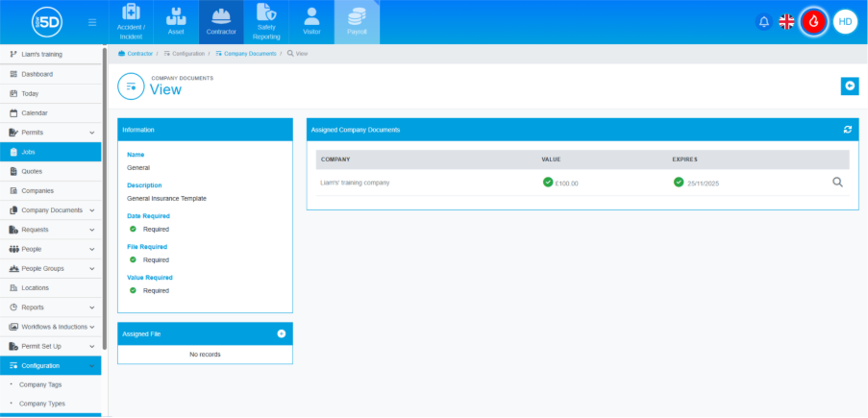The height and width of the screenshot is (418, 868).
Task: Expand the People Groups sidebar menu
Action: 50,268
